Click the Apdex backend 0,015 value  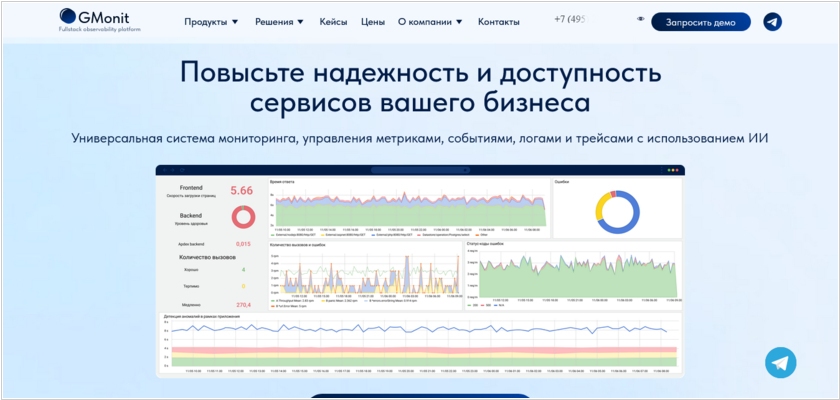243,244
